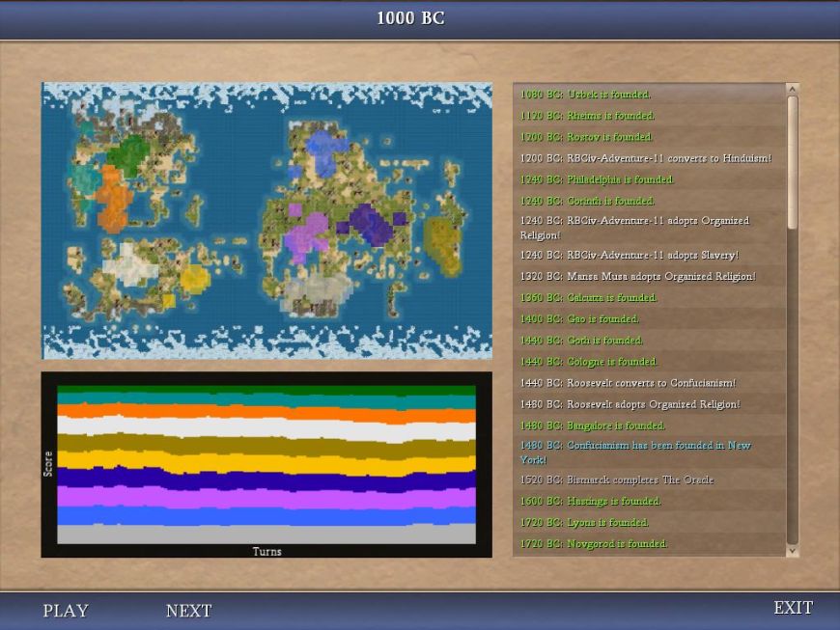Click the green civilization territory on the map
The height and width of the screenshot is (630, 840).
pyautogui.click(x=128, y=155)
